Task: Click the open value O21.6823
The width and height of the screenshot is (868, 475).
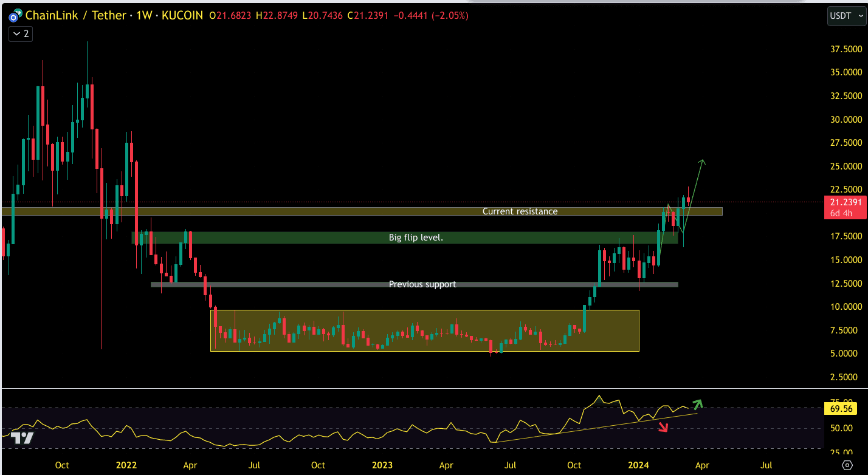Action: [231, 15]
